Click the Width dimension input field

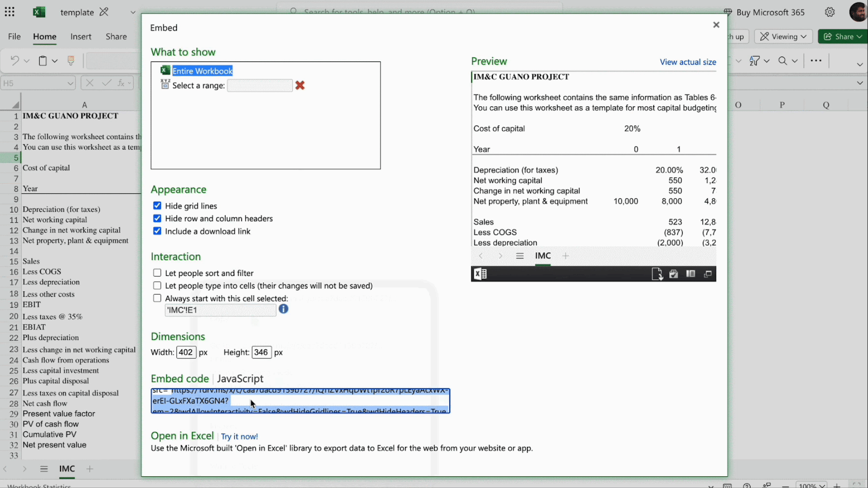coord(186,352)
